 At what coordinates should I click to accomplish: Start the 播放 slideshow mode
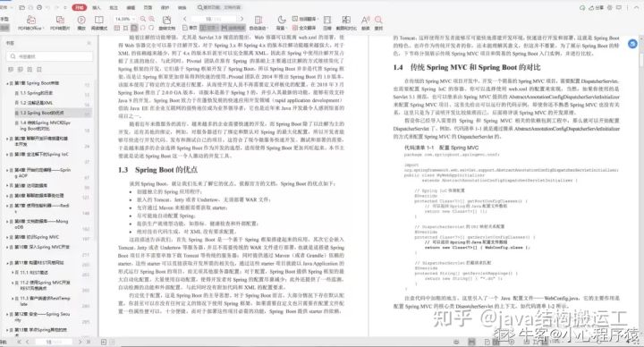(x=81, y=22)
